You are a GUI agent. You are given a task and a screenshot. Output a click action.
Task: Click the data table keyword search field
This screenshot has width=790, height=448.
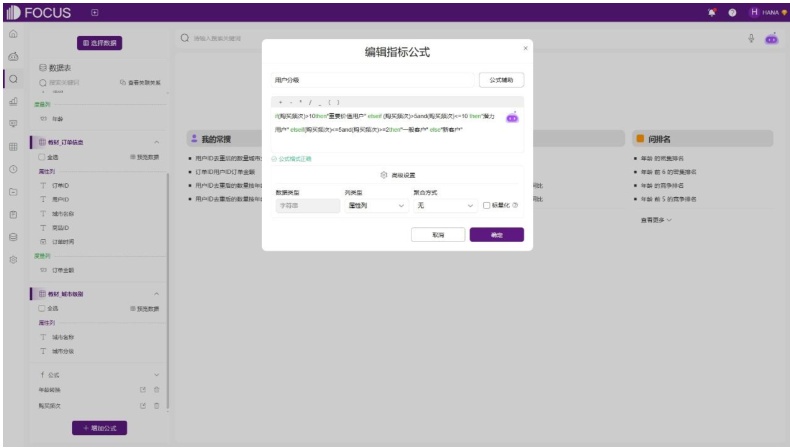[x=76, y=83]
